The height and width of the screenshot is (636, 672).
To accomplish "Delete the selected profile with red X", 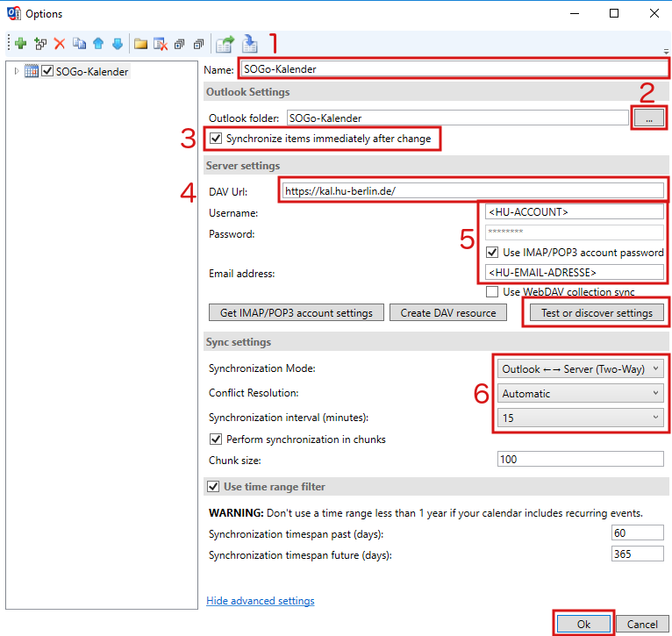I will click(x=60, y=43).
